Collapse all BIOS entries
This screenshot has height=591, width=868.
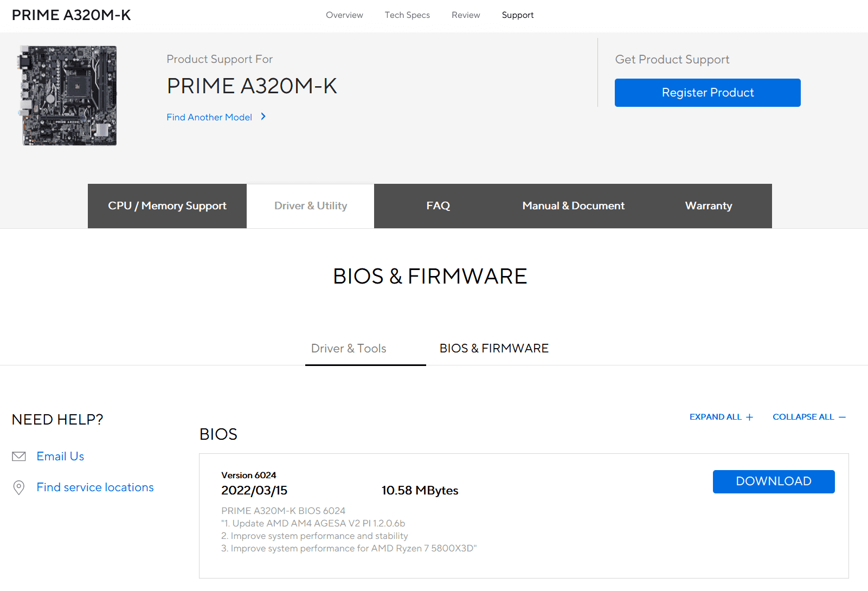[803, 417]
